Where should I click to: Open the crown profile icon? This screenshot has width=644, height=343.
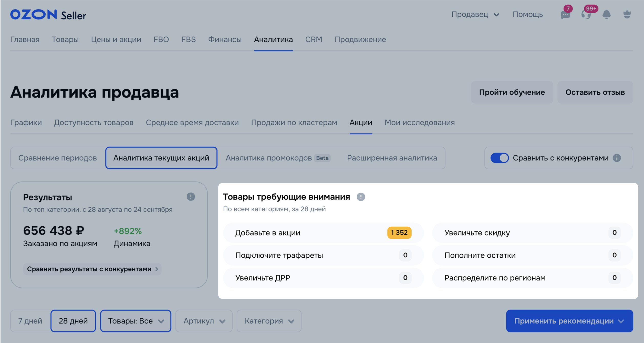(x=627, y=14)
